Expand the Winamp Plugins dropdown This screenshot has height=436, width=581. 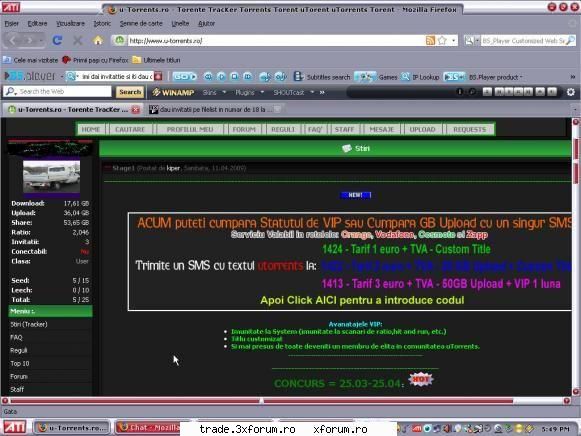point(262,92)
